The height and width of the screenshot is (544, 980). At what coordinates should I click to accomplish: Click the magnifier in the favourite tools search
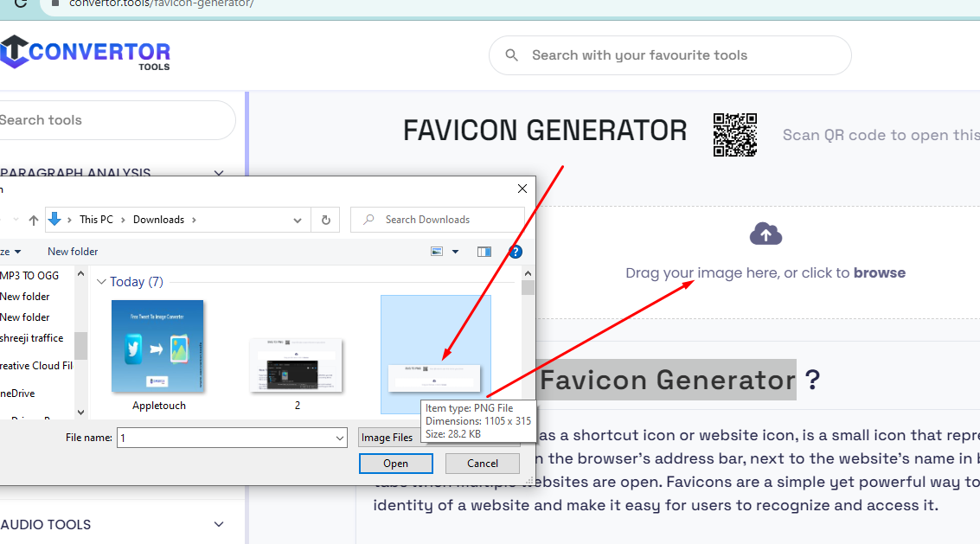coord(511,54)
